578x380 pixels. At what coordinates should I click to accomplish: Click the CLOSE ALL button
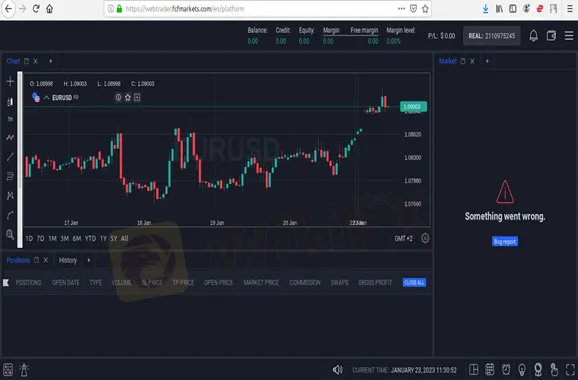pyautogui.click(x=414, y=282)
